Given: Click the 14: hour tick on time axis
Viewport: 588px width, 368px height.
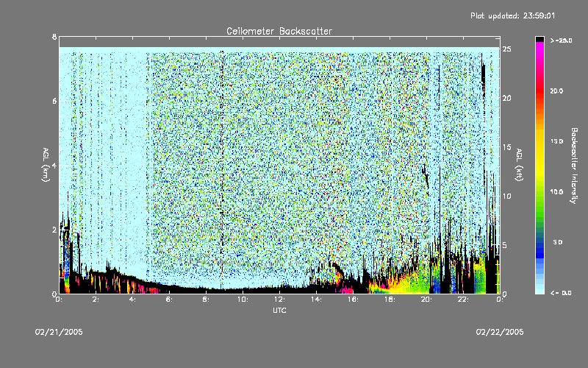Looking at the screenshot, I should pyautogui.click(x=317, y=300).
